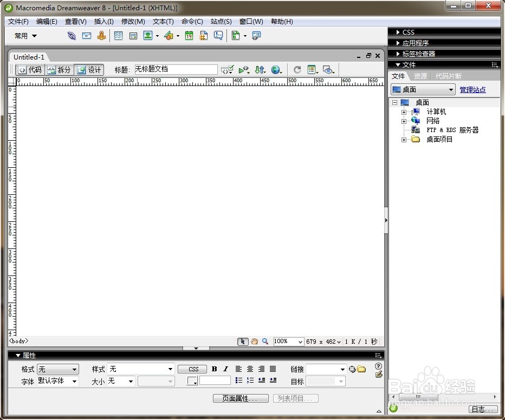
Task: Open the Visual Aids eye icon
Action: point(328,70)
